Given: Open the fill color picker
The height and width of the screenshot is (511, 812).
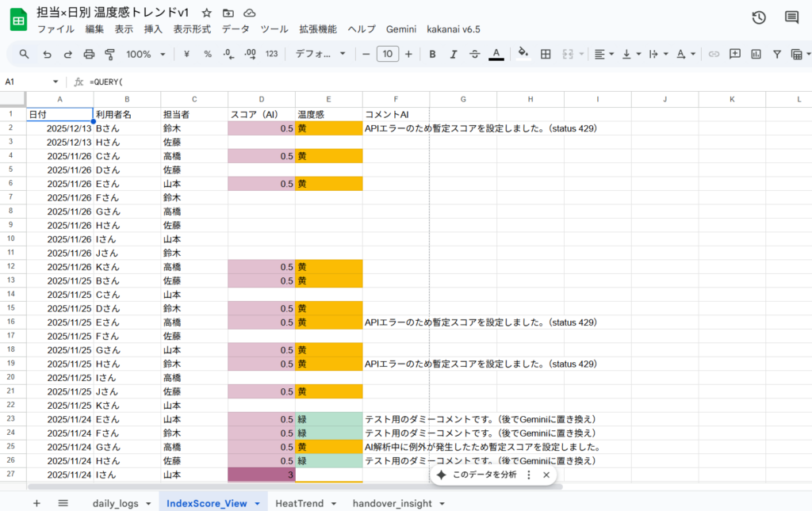Looking at the screenshot, I should (523, 54).
